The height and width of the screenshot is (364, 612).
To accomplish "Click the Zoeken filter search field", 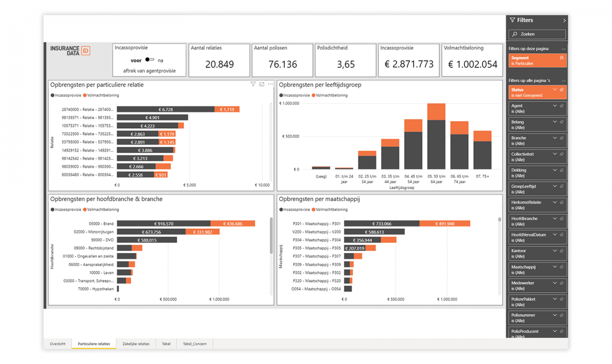I will [x=537, y=34].
